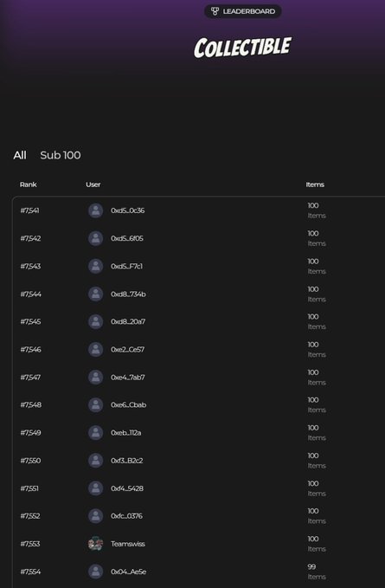The image size is (385, 588).
Task: Select username 0xe4...7ab7
Action: click(x=128, y=378)
